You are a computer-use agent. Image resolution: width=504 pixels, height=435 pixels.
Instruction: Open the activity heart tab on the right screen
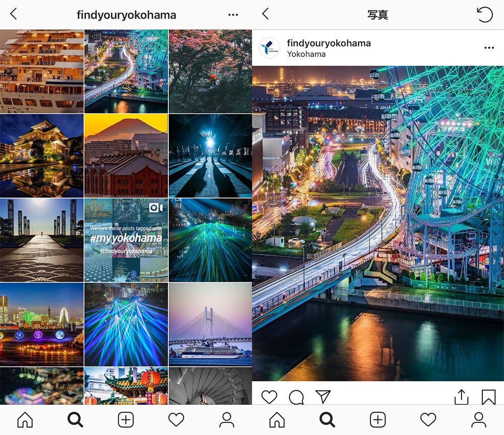[x=428, y=420]
